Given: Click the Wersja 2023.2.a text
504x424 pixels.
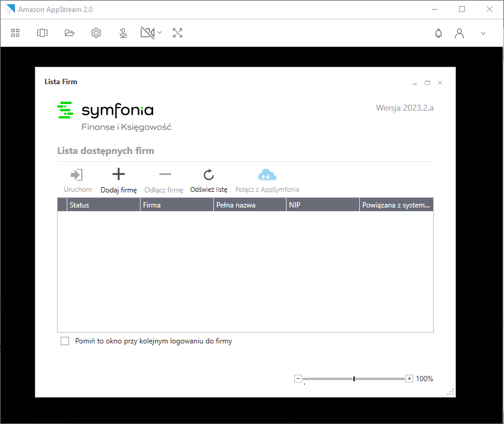Looking at the screenshot, I should [x=405, y=108].
